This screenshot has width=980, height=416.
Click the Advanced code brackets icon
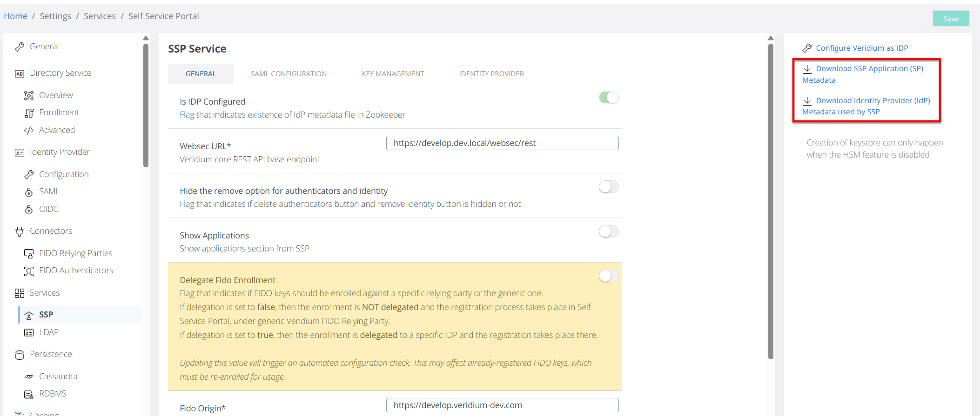pyautogui.click(x=29, y=131)
